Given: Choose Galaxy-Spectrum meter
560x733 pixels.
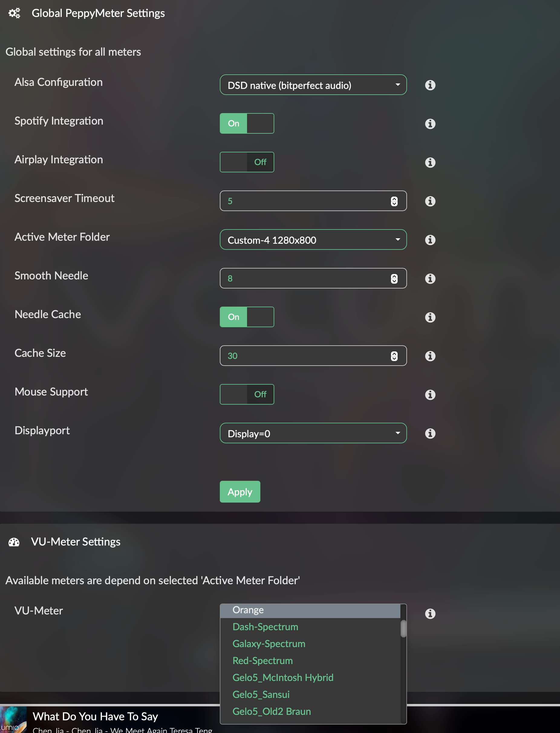Looking at the screenshot, I should coord(310,644).
